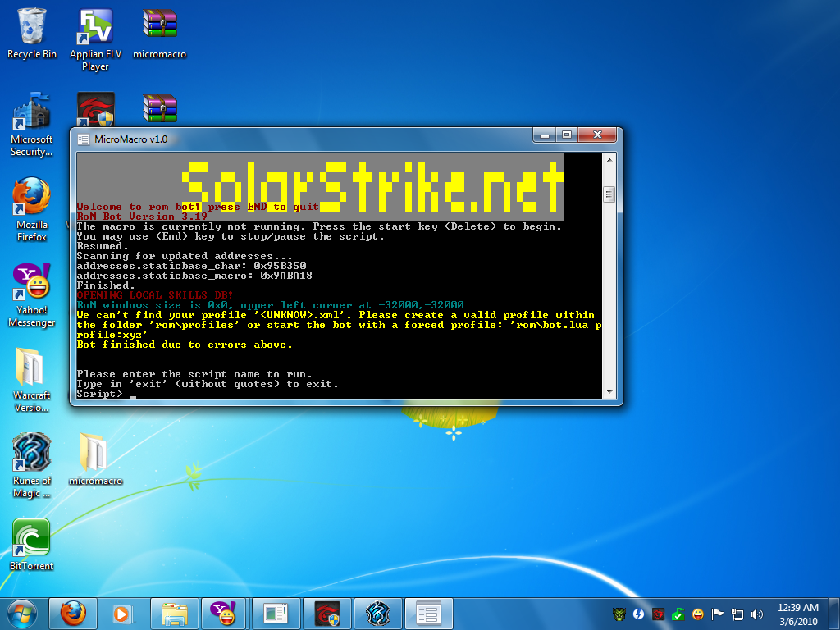Open the volume control in system tray

tap(756, 614)
